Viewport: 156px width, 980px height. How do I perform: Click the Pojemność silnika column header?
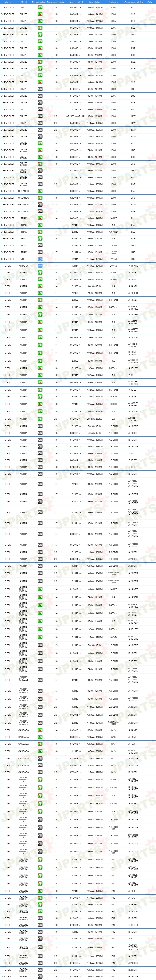pos(55,2)
